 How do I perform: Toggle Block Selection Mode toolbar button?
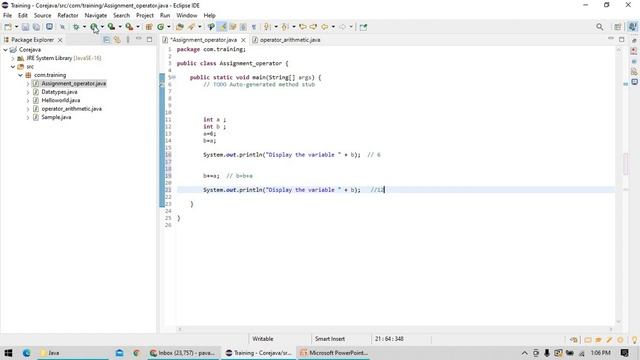(243, 27)
